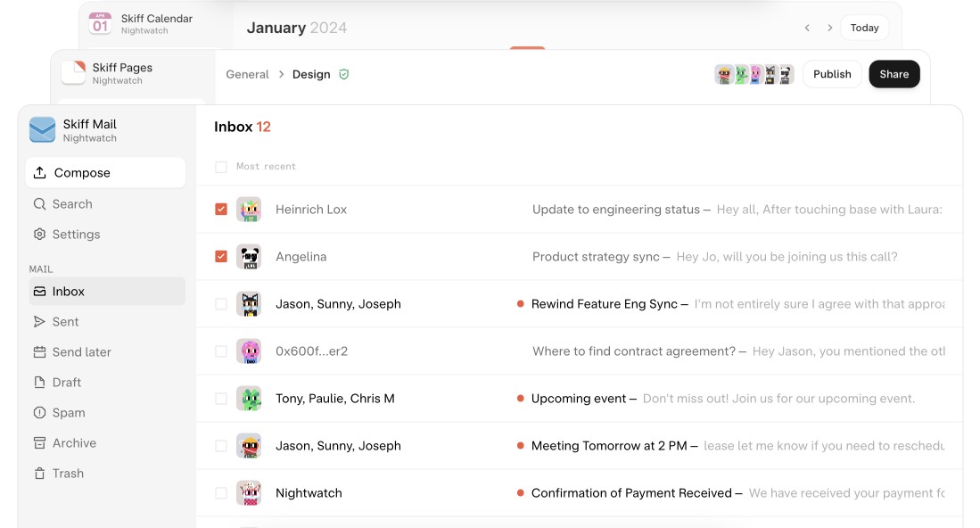Click the Skiff Pages app icon
Screen dimensions: 980x528
[x=73, y=72]
